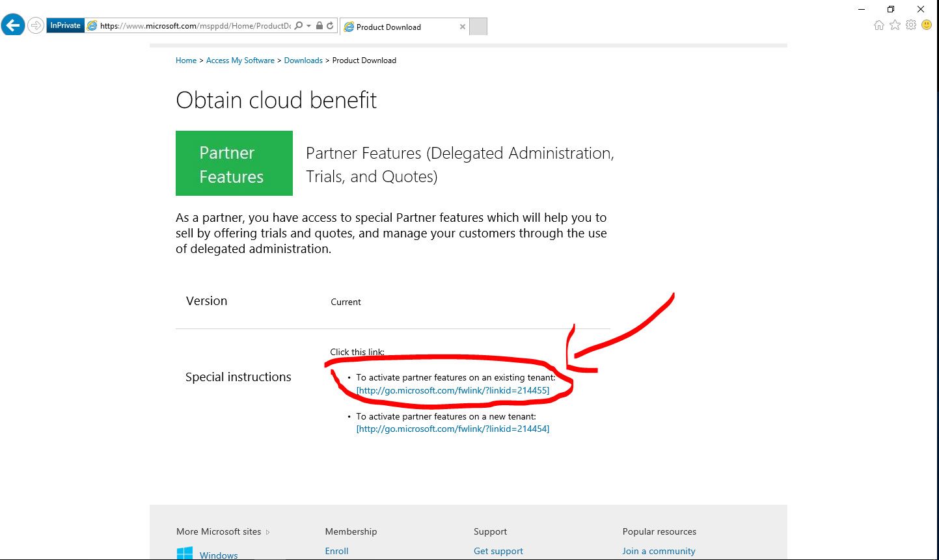Open the linkid=214455 existing tenant link

click(453, 390)
